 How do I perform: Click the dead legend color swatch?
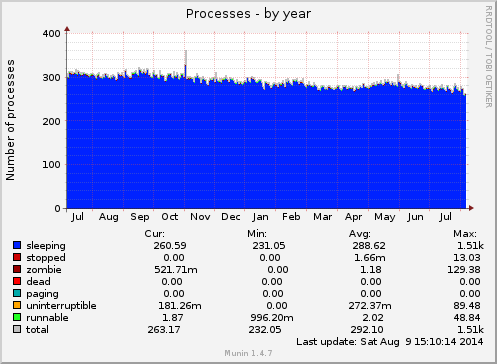tap(17, 281)
